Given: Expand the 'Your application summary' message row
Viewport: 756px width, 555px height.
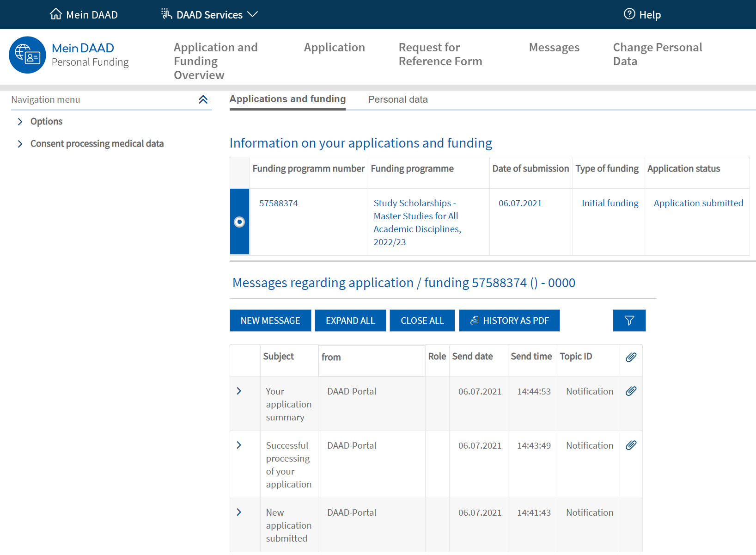Looking at the screenshot, I should (x=239, y=391).
